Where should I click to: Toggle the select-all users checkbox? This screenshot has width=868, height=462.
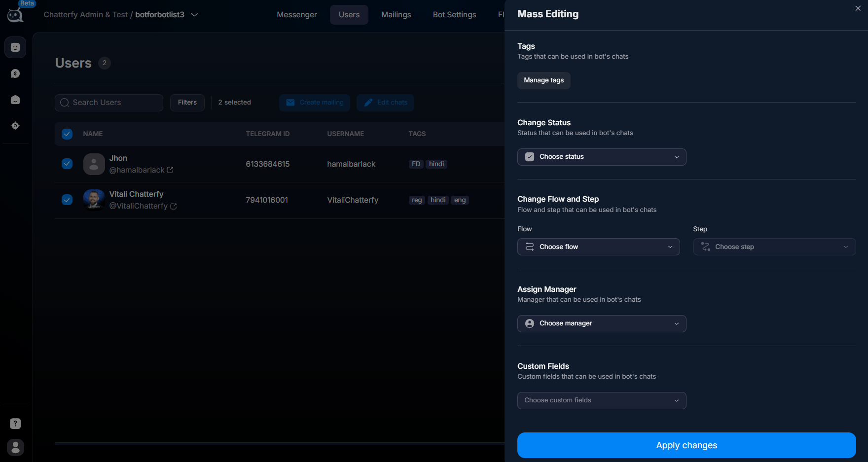point(67,134)
